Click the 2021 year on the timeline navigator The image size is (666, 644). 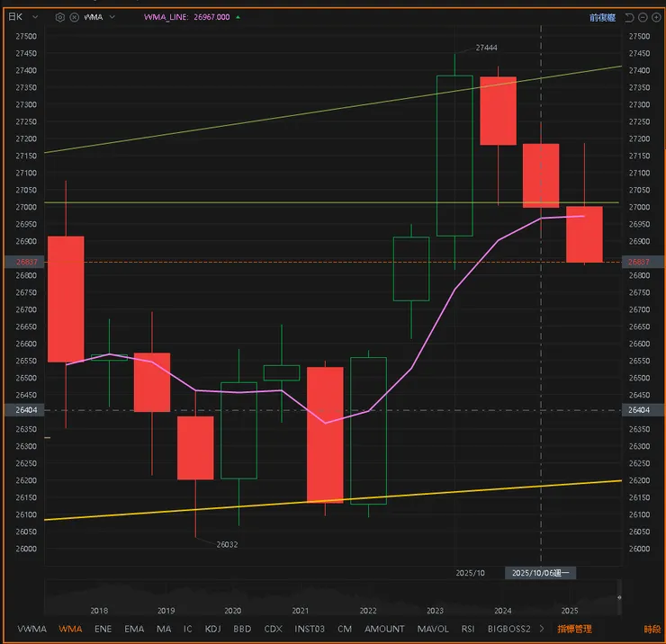click(301, 611)
